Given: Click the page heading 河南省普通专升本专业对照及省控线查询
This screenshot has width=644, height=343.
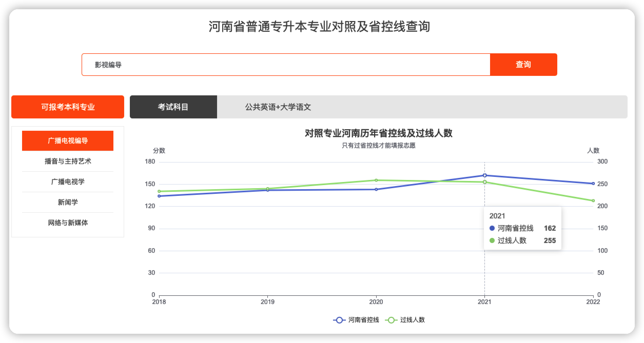Looking at the screenshot, I should (319, 26).
